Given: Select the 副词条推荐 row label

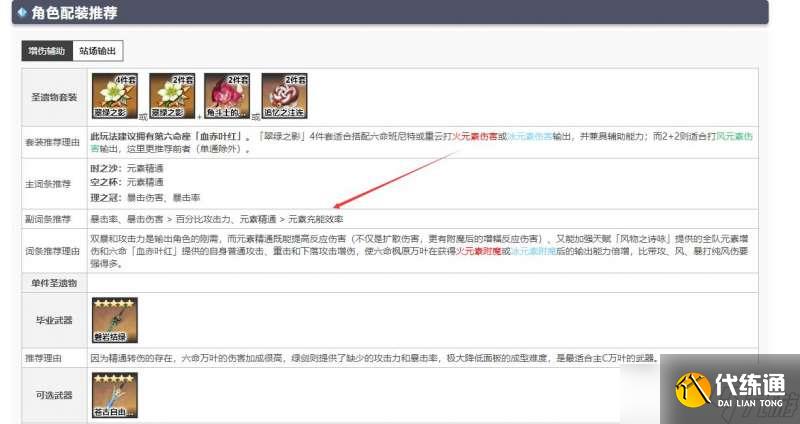Looking at the screenshot, I should (48, 219).
